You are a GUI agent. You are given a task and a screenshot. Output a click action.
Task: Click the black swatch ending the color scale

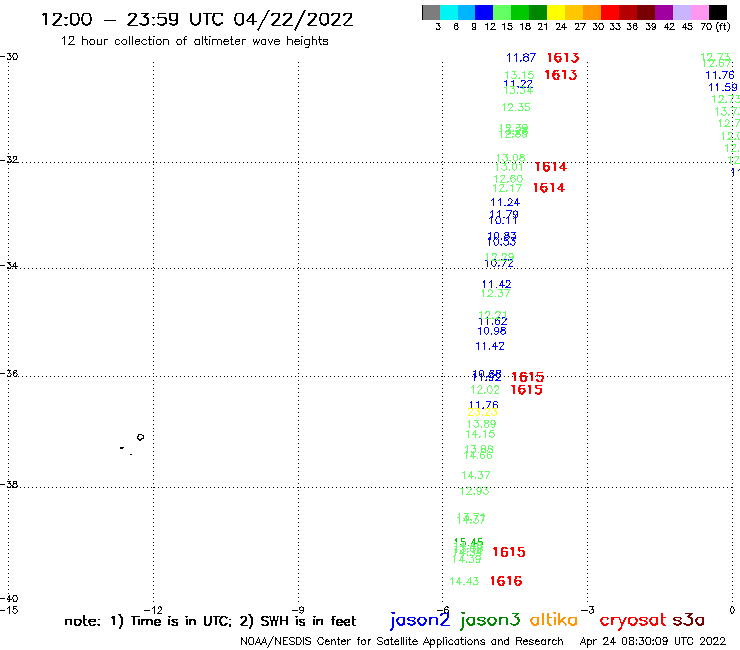[717, 12]
